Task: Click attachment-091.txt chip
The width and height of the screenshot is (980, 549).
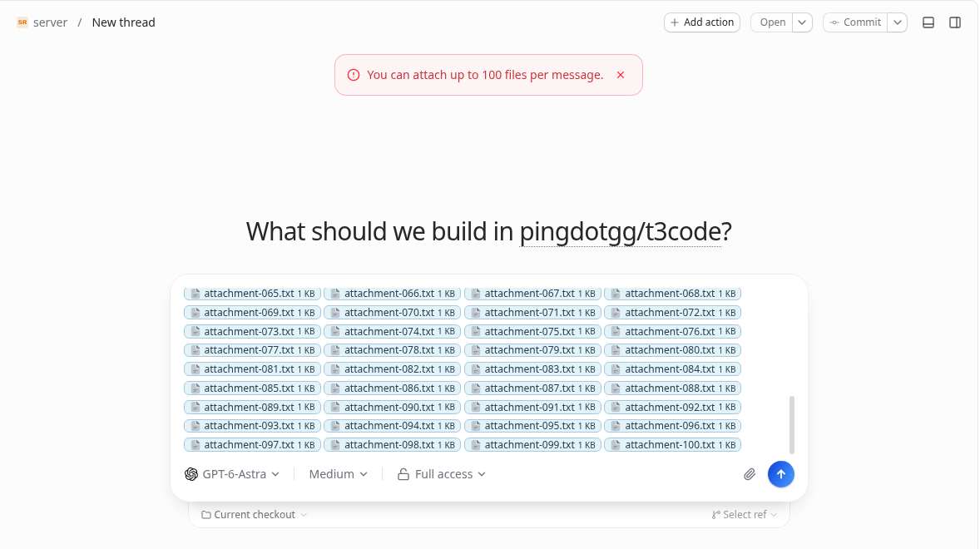Action: [533, 408]
